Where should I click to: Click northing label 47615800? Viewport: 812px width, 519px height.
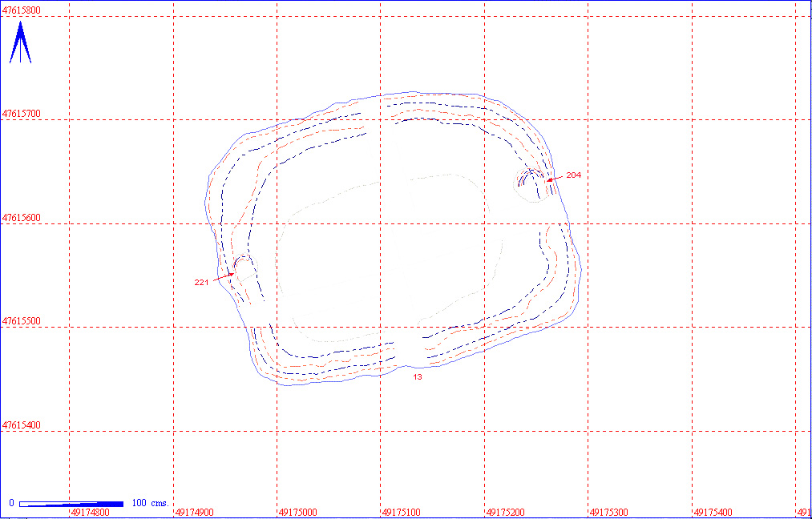coord(22,10)
